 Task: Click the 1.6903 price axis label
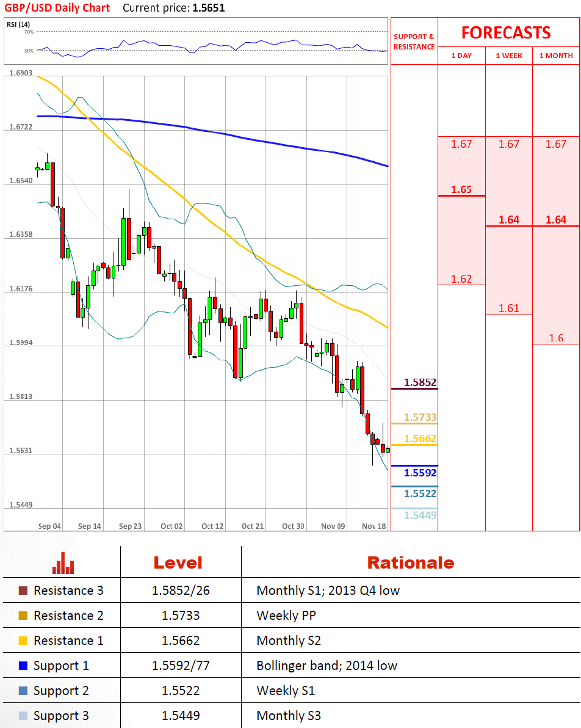point(21,73)
